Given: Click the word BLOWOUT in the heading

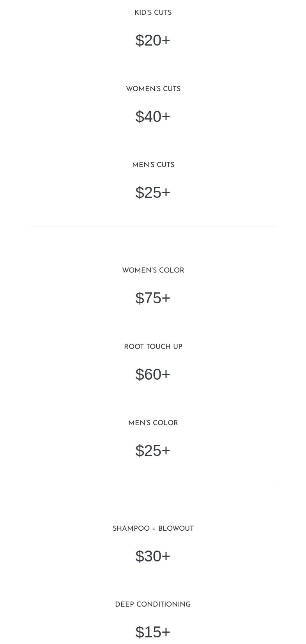Looking at the screenshot, I should (176, 529).
